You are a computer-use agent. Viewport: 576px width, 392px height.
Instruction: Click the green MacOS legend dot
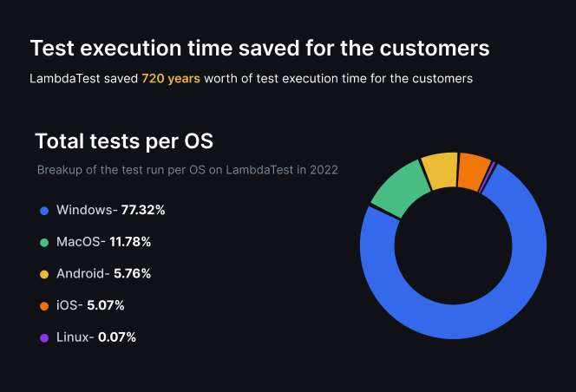(44, 242)
